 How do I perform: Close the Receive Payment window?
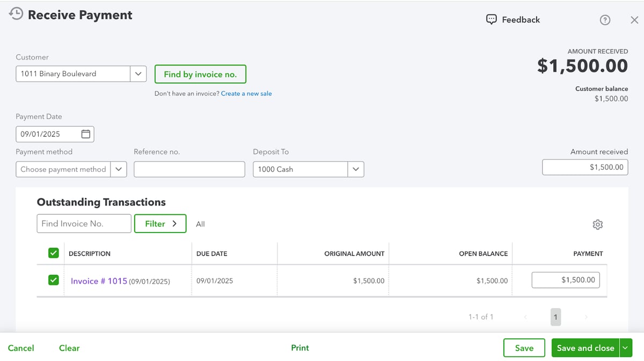click(634, 20)
